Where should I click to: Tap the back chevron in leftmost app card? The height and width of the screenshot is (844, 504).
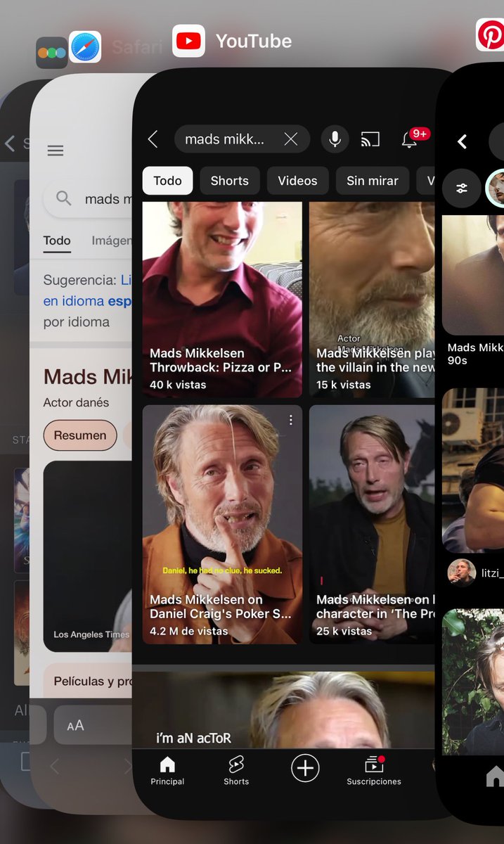(x=10, y=143)
